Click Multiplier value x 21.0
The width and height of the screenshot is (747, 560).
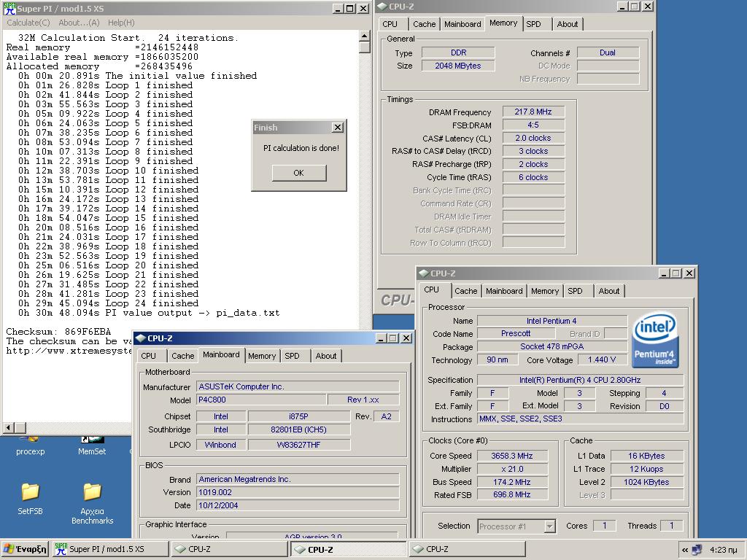[x=512, y=469]
